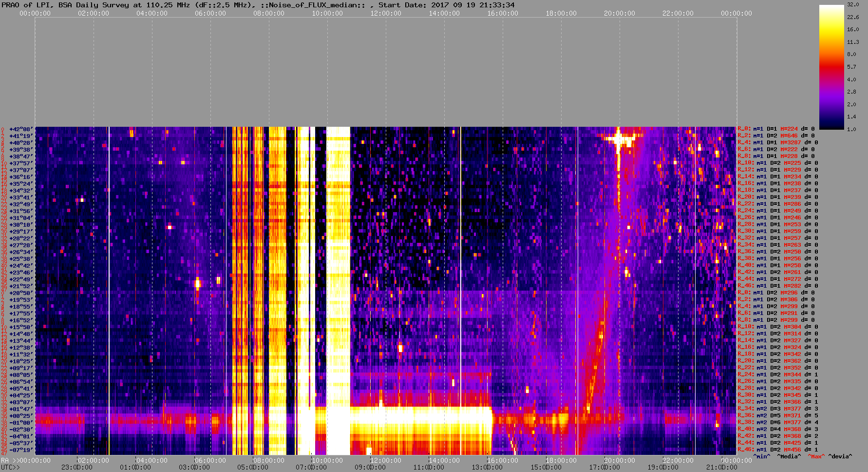
Task: Click the +06°54' declination label
Action: (21, 382)
